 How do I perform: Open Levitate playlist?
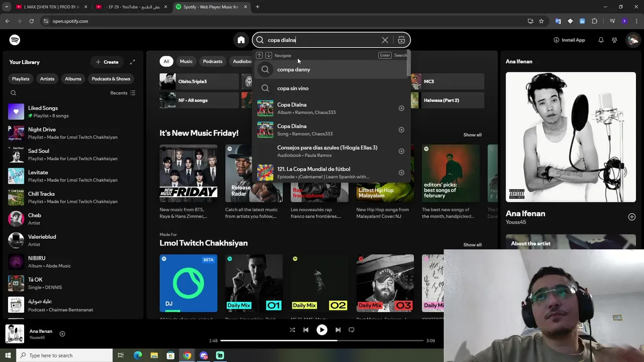[x=73, y=176]
